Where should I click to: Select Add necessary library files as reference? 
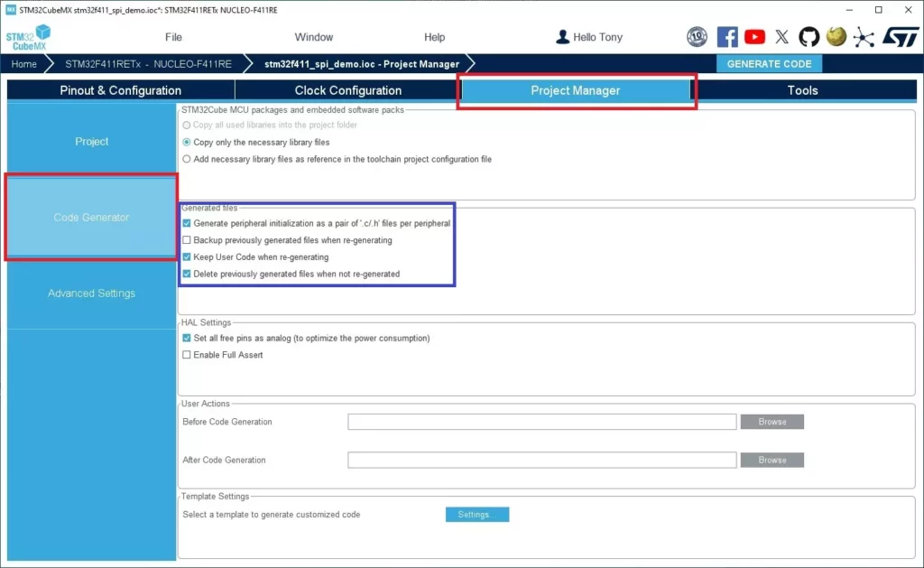187,159
